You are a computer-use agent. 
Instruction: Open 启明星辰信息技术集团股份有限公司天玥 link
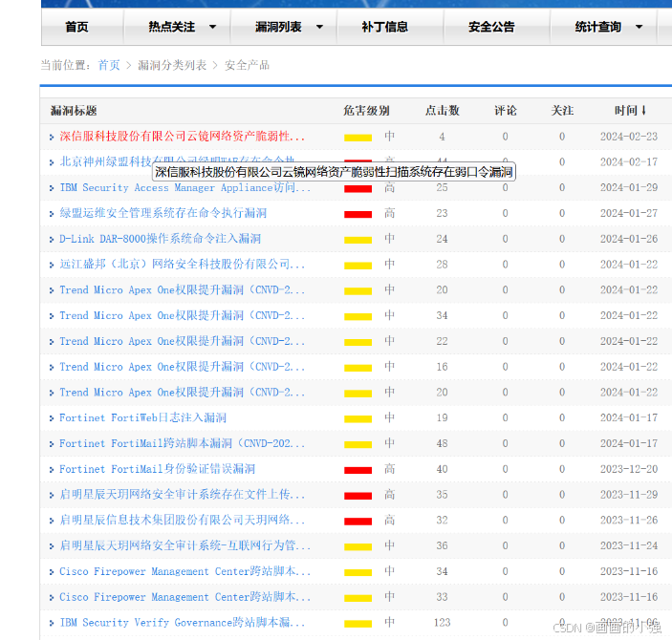tap(183, 520)
